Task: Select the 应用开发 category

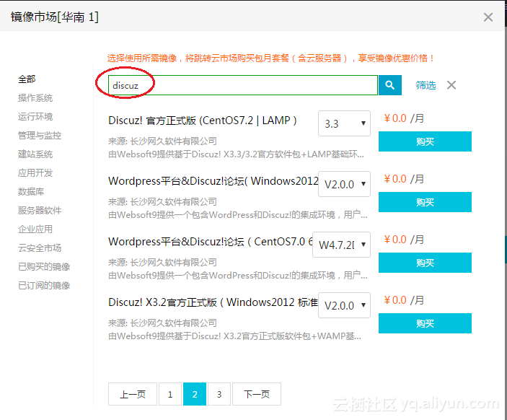Action: [35, 172]
